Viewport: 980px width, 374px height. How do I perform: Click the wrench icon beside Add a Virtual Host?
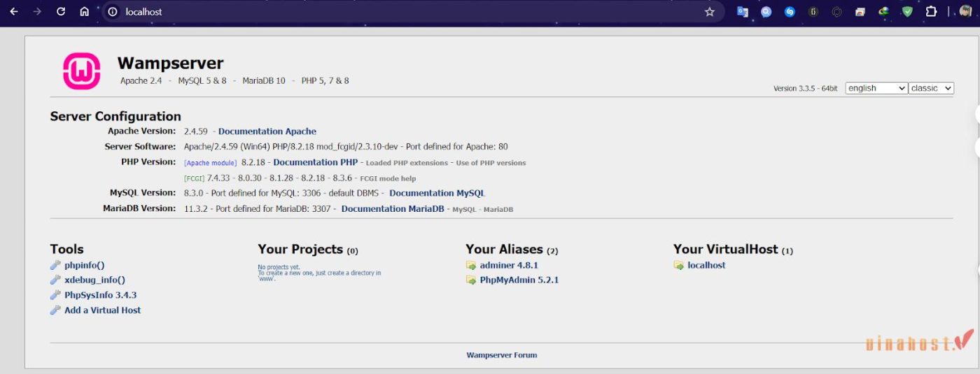click(x=55, y=310)
